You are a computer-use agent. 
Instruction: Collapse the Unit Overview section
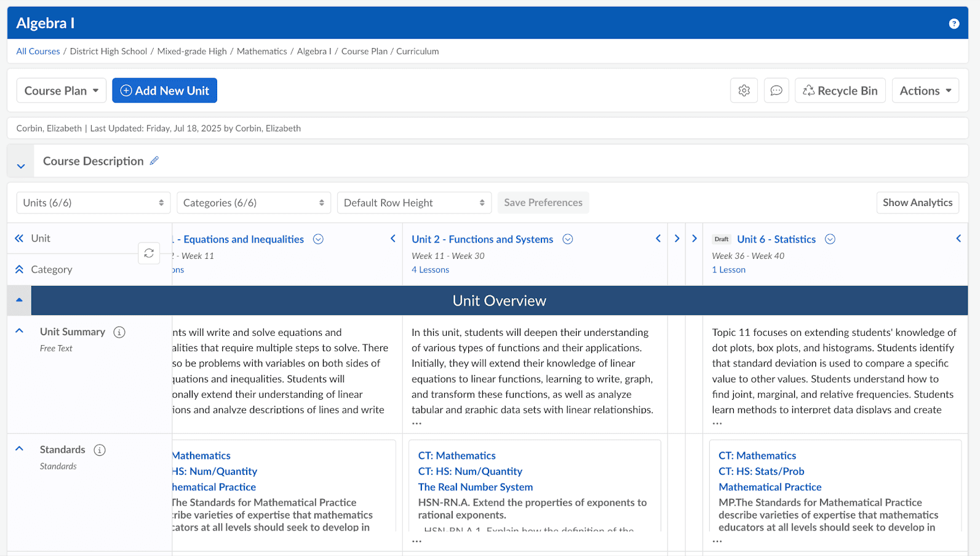pos(19,300)
